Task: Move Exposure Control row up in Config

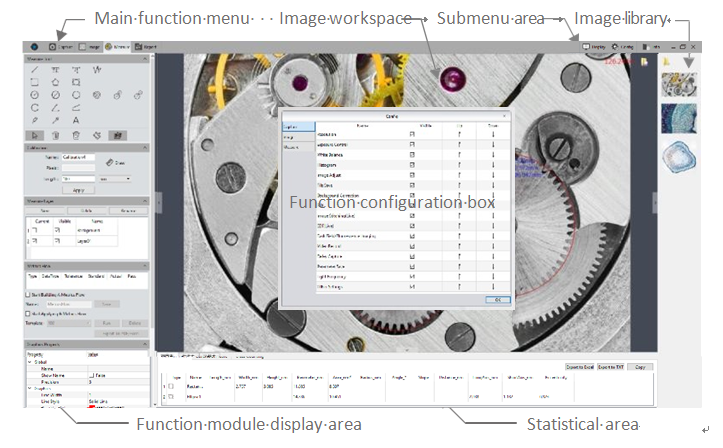Action: [x=459, y=145]
